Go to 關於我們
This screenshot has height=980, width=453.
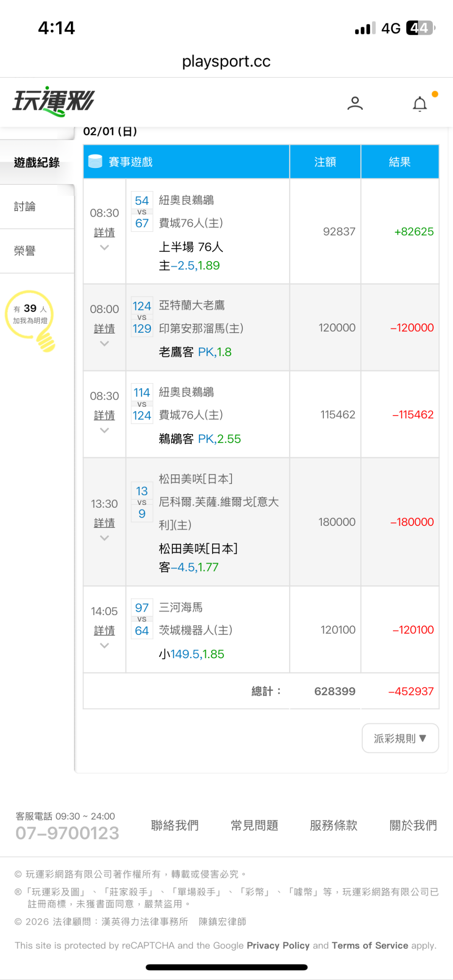click(413, 825)
